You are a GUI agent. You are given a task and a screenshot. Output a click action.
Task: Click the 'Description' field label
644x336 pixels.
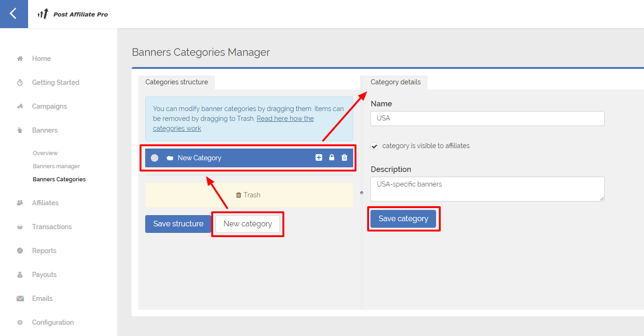coord(391,169)
